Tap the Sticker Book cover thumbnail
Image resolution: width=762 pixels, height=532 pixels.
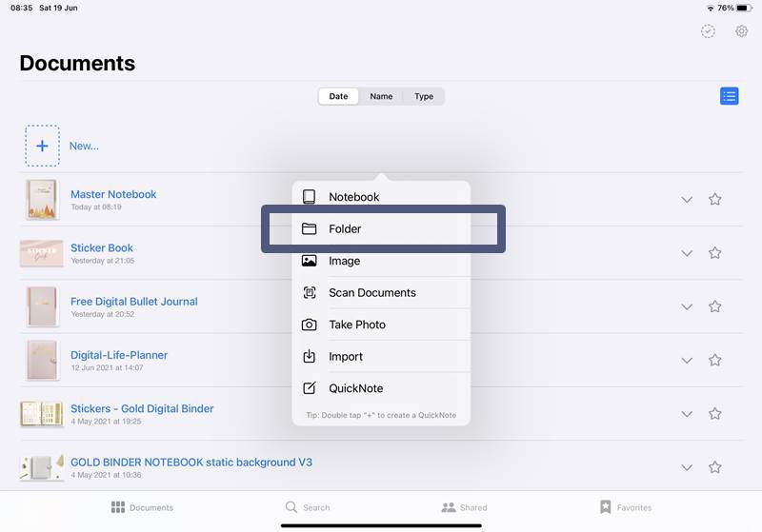42,253
